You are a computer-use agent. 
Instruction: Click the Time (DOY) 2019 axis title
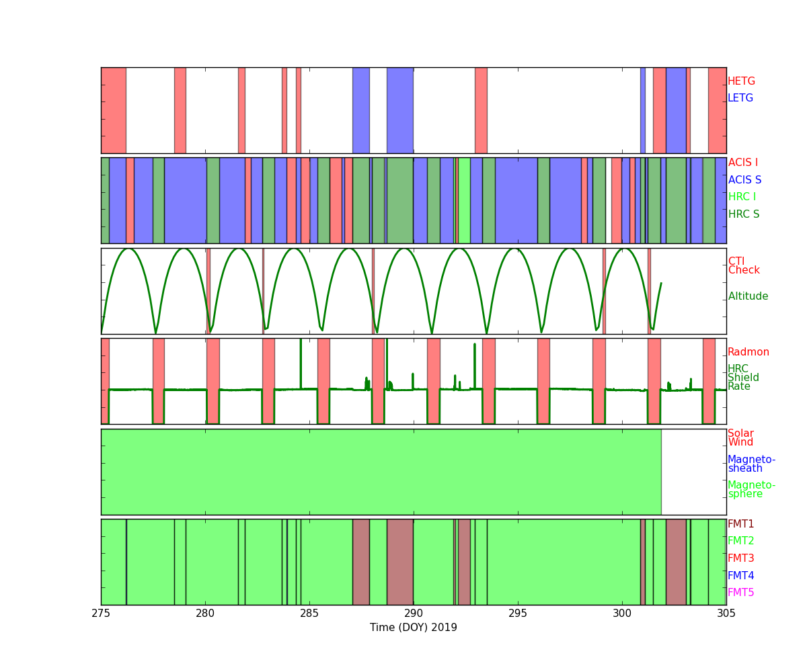tap(413, 628)
